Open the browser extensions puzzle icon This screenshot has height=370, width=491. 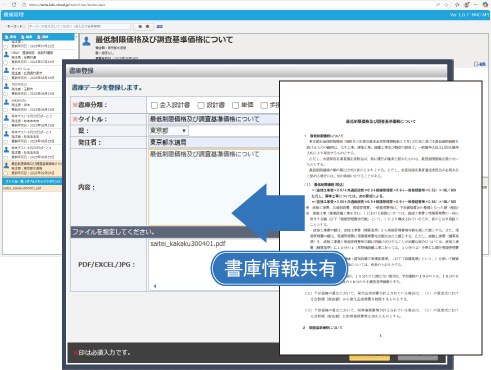tap(457, 5)
